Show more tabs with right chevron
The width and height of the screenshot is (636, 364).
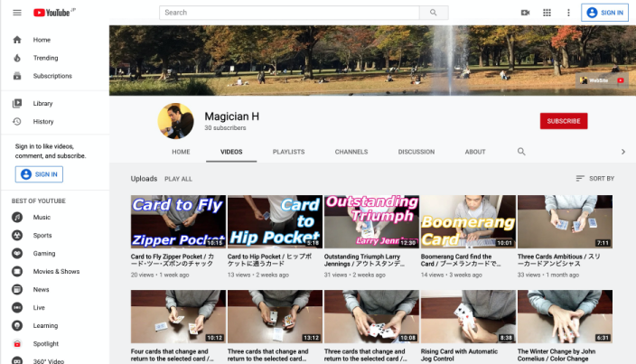point(623,152)
